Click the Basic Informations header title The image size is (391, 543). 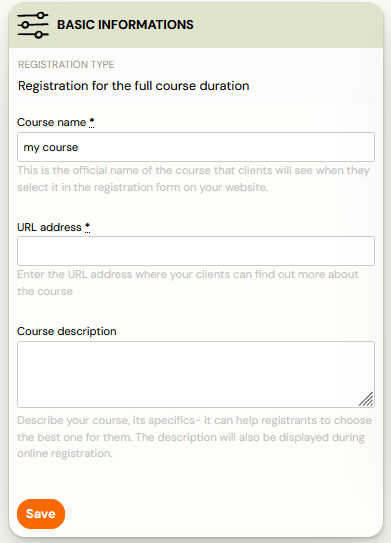[x=125, y=25]
